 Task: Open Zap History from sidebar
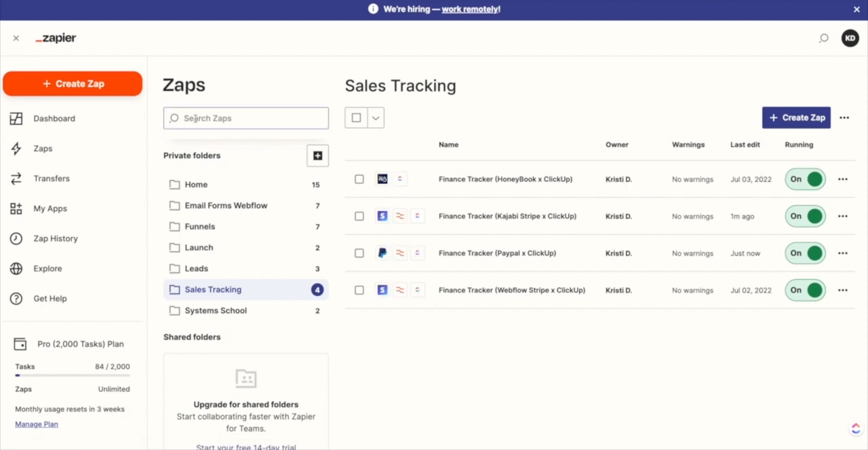[55, 239]
